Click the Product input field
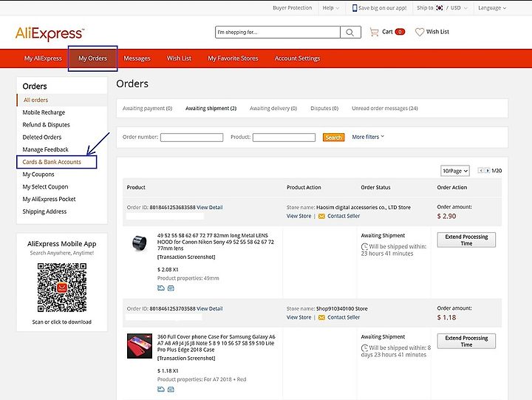The height and width of the screenshot is (400, 532). tap(284, 138)
